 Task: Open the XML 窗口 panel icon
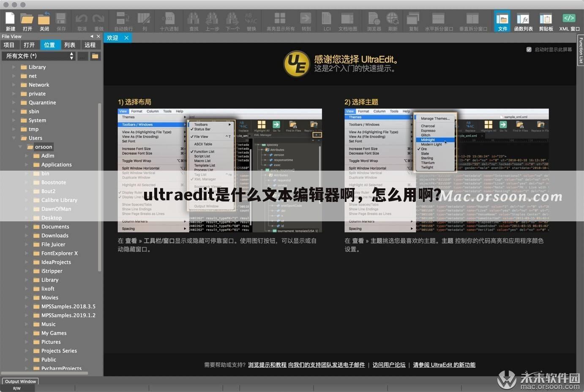[569, 21]
